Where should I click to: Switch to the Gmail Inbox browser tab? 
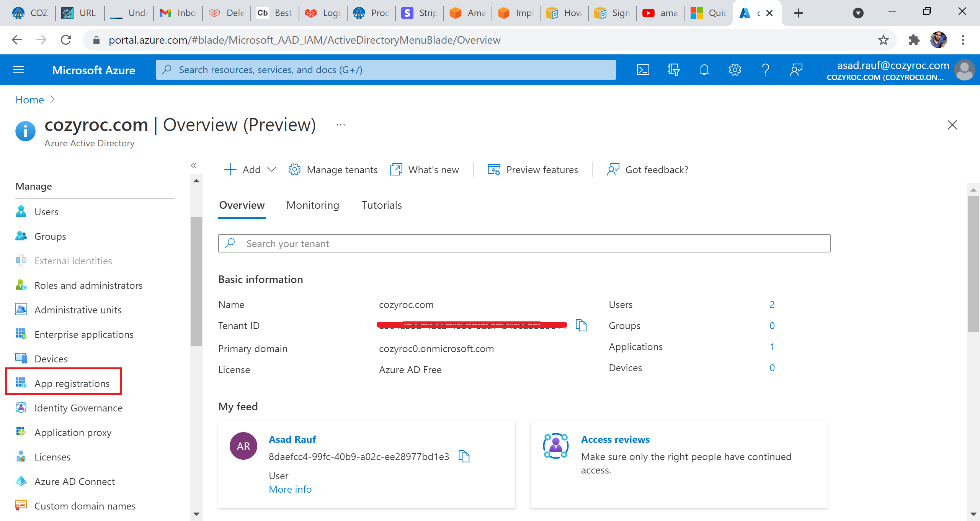178,13
